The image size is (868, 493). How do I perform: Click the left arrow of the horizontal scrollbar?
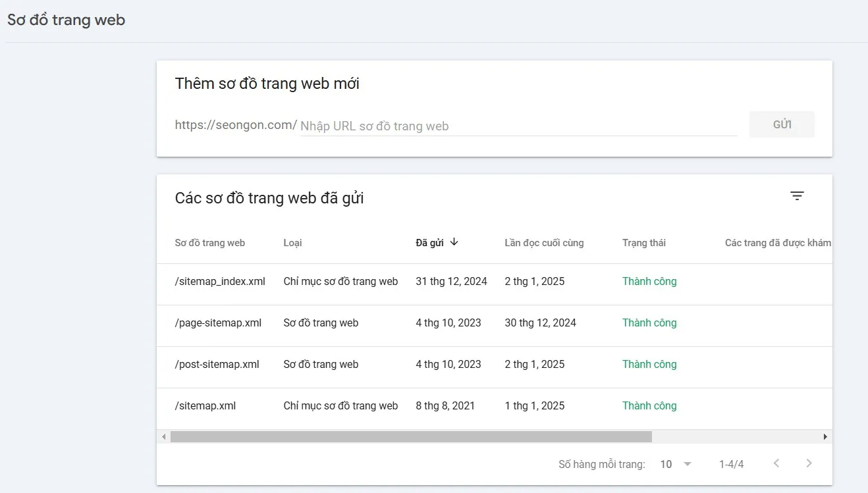pos(163,436)
